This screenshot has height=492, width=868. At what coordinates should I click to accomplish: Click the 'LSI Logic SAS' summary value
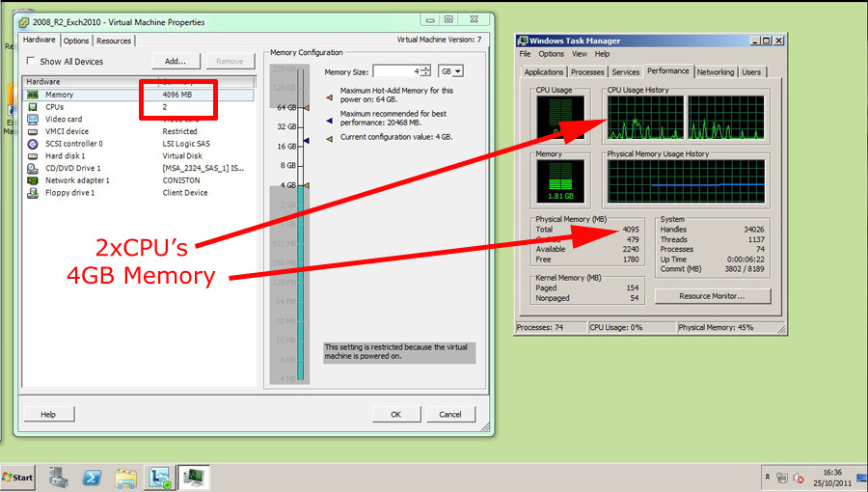tap(186, 144)
